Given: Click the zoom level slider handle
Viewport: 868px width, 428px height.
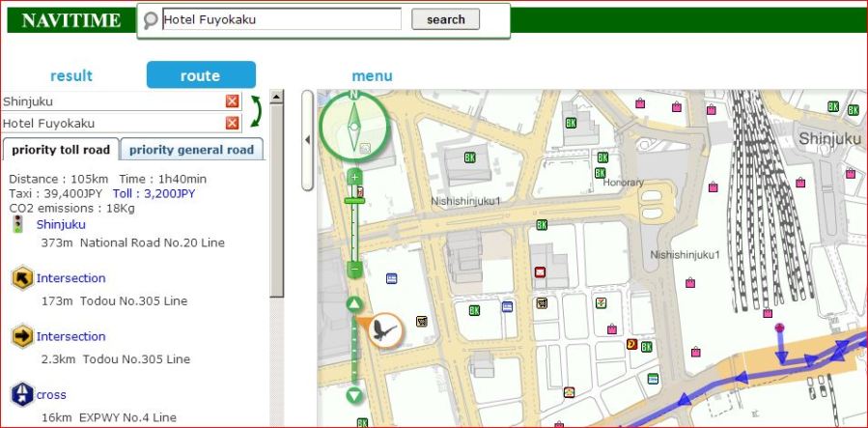Looking at the screenshot, I should (354, 200).
